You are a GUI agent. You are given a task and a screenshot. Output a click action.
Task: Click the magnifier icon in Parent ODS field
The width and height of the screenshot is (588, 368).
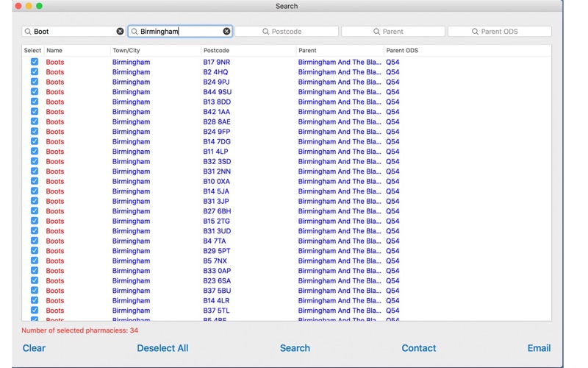point(475,32)
